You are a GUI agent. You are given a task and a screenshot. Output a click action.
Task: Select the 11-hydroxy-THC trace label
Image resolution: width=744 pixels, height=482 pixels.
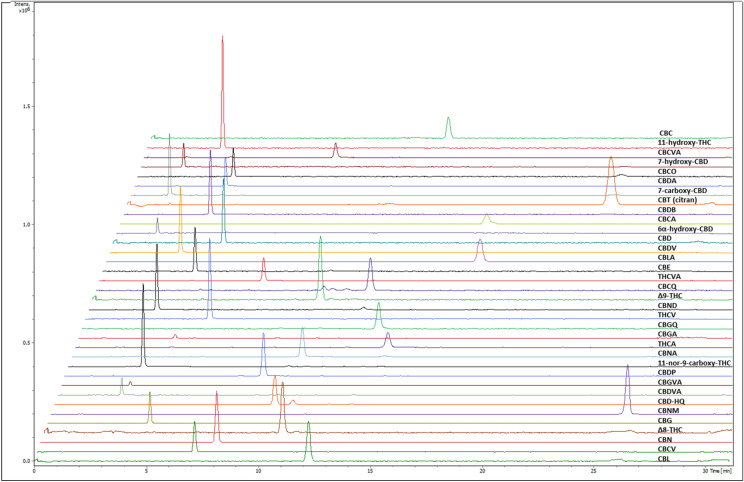(x=684, y=143)
